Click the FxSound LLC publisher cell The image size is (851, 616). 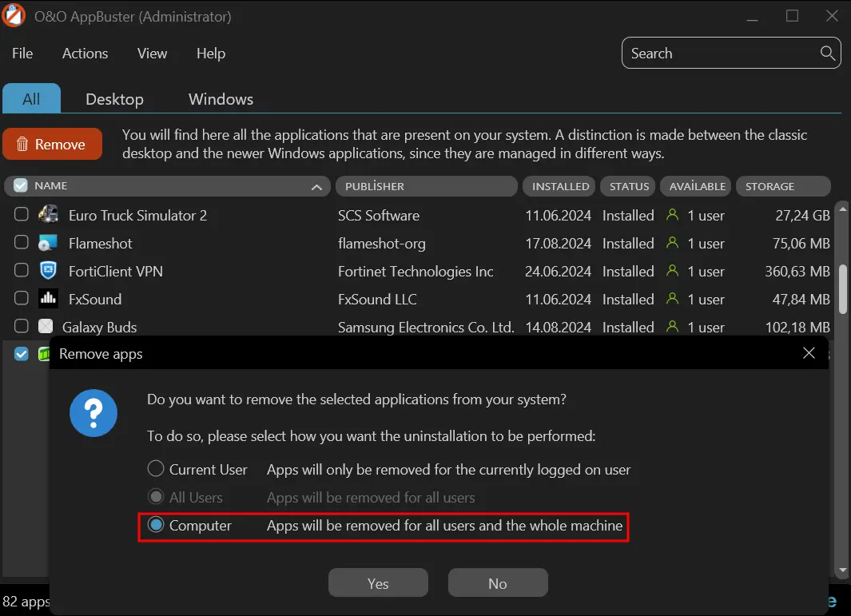click(x=377, y=299)
